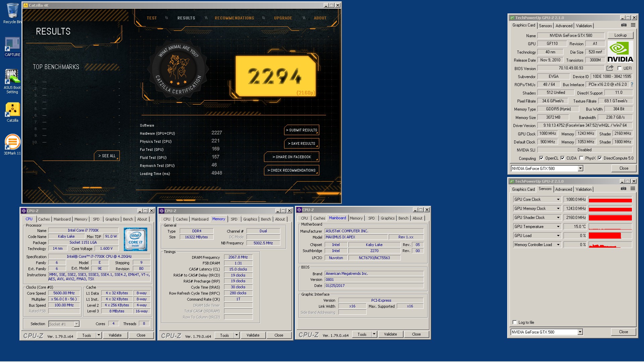644x362 pixels.
Task: Switch to the SPD tab in CPU-Z Memory window
Action: tap(234, 219)
